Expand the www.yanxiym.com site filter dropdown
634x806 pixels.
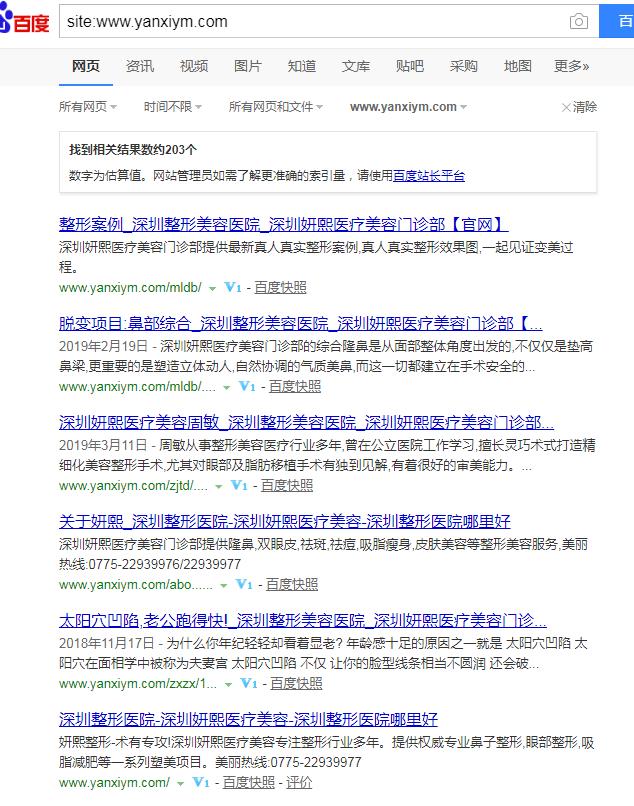(408, 106)
